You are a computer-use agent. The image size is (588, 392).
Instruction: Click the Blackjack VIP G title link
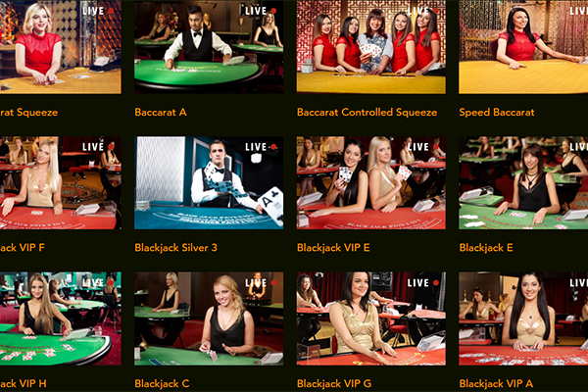(334, 383)
